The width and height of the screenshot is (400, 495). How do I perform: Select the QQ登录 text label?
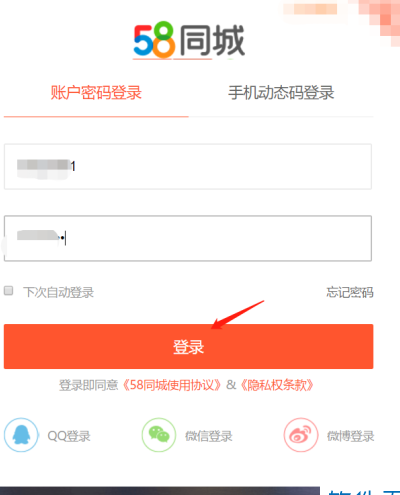click(x=69, y=436)
